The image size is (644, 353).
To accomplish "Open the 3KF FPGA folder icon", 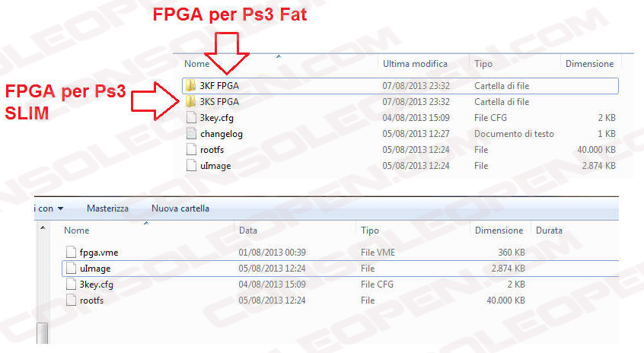I will [x=190, y=86].
